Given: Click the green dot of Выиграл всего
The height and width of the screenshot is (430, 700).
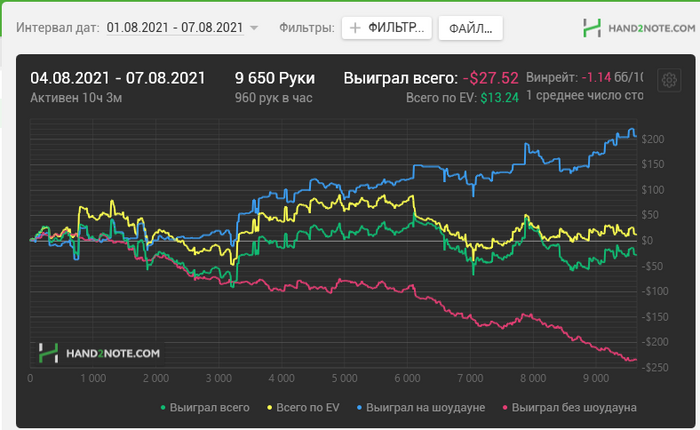Looking at the screenshot, I should coord(163,408).
